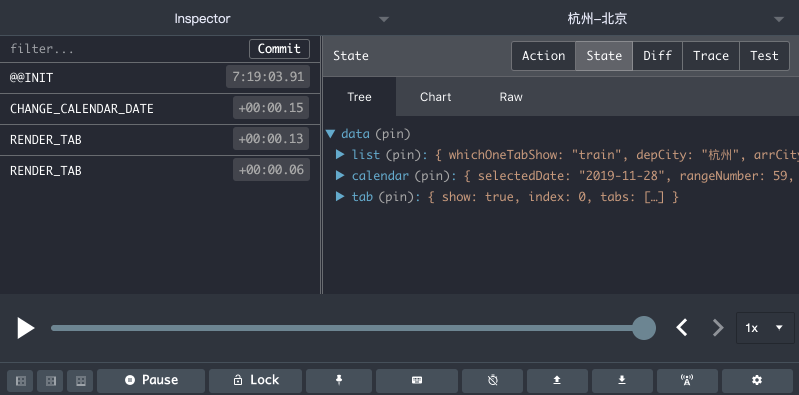Image resolution: width=799 pixels, height=395 pixels.
Task: Switch to the Action view tab
Action: (x=543, y=56)
